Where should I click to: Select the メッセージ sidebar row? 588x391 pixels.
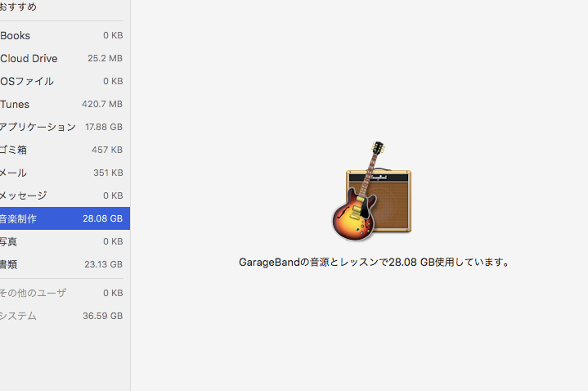65,195
